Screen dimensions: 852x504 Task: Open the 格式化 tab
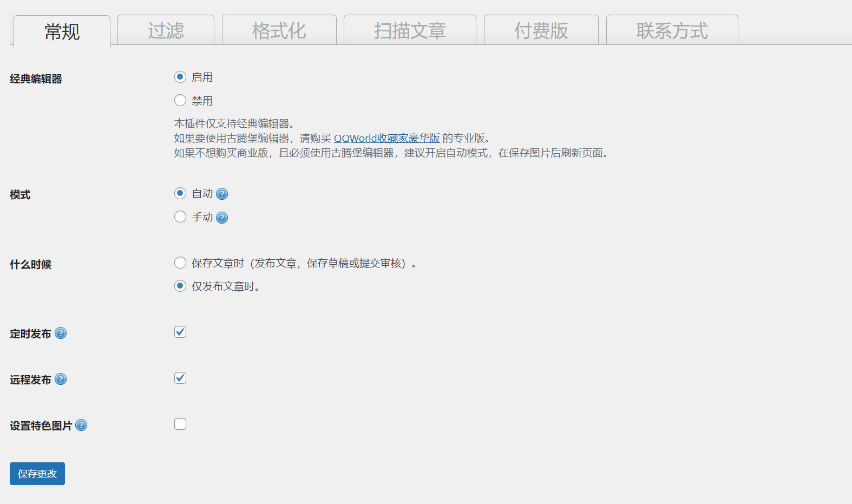click(279, 30)
